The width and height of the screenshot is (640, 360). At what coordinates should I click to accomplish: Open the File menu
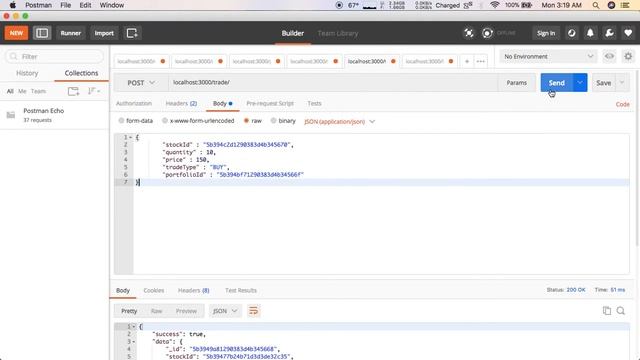tap(65, 5)
